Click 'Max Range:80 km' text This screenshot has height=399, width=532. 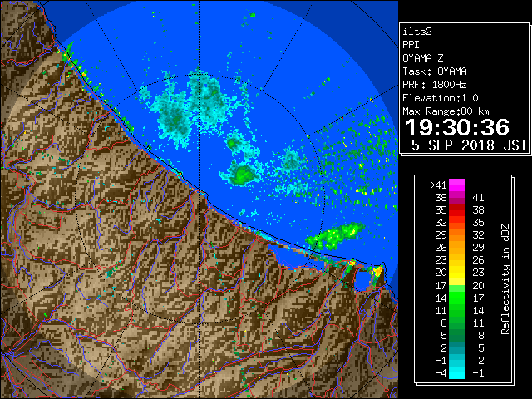(x=446, y=111)
